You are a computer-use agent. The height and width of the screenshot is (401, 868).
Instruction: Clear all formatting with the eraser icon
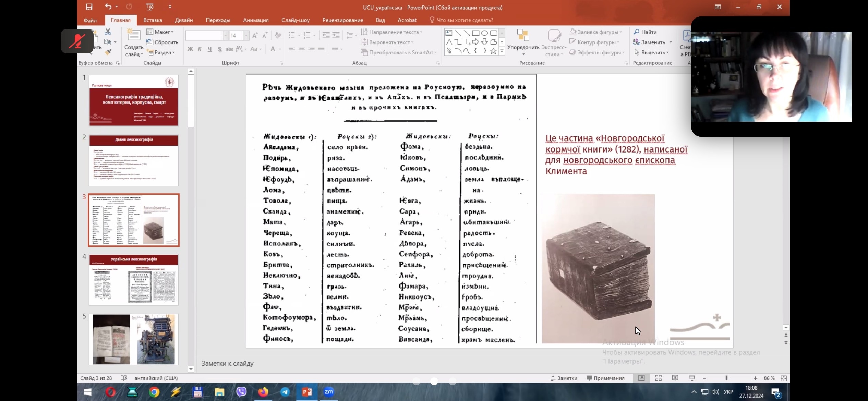tap(278, 35)
